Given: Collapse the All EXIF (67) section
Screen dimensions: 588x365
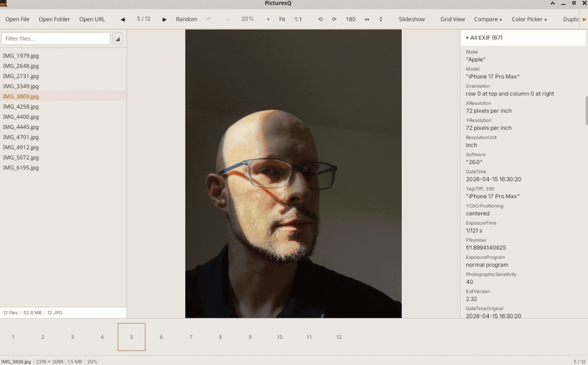Looking at the screenshot, I should 484,38.
